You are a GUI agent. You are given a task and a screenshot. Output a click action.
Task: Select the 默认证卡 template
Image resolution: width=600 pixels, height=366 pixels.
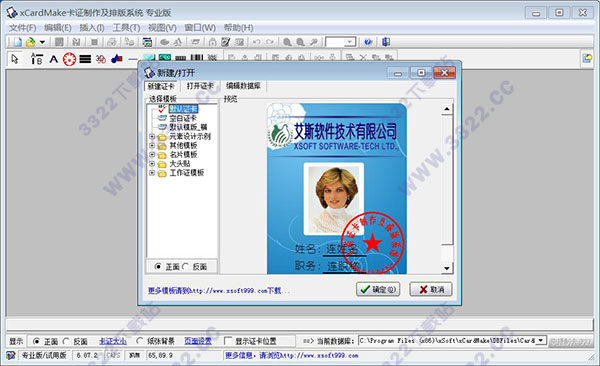(x=183, y=109)
